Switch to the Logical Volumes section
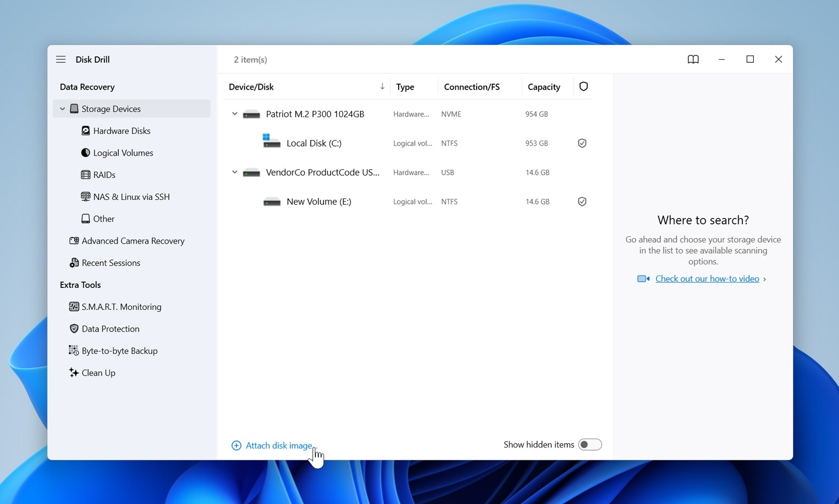This screenshot has height=504, width=839. 123,153
